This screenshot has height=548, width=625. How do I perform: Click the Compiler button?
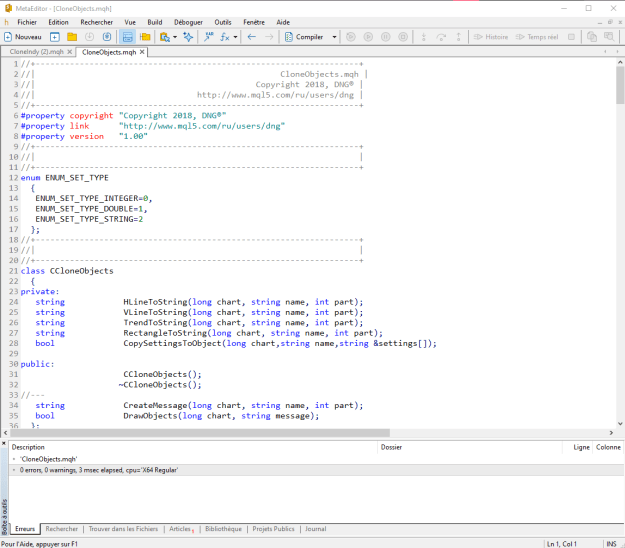click(x=304, y=37)
